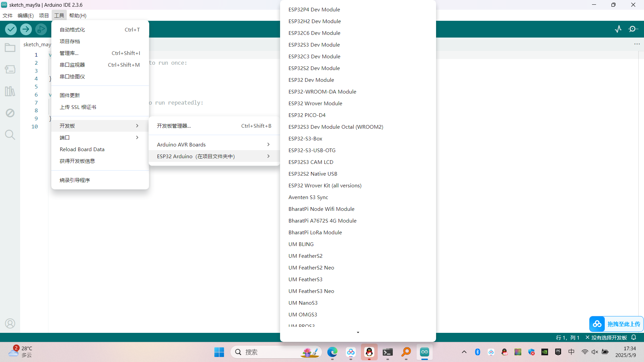The image size is (644, 362).
Task: Click the notifications bell in status bar
Action: [x=634, y=338]
